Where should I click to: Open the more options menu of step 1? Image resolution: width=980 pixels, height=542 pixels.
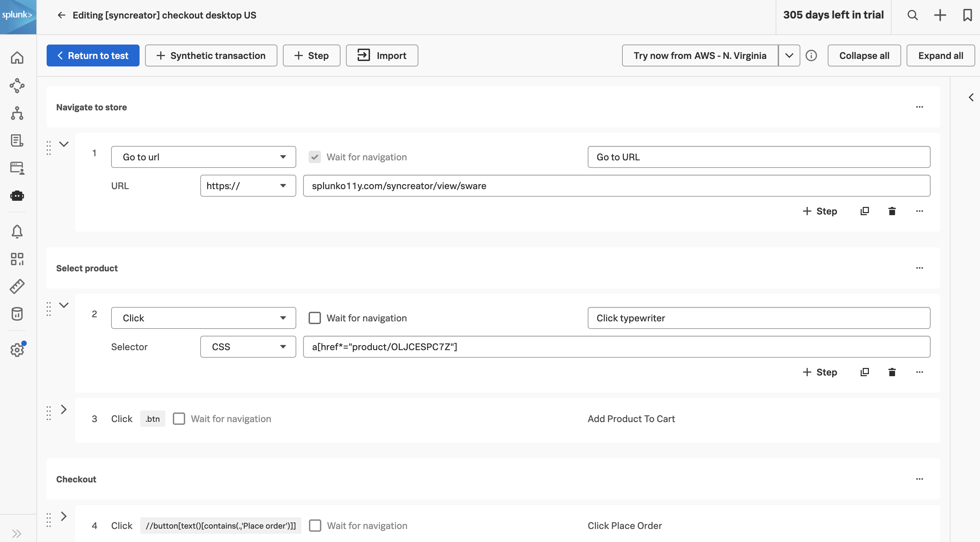pos(920,211)
